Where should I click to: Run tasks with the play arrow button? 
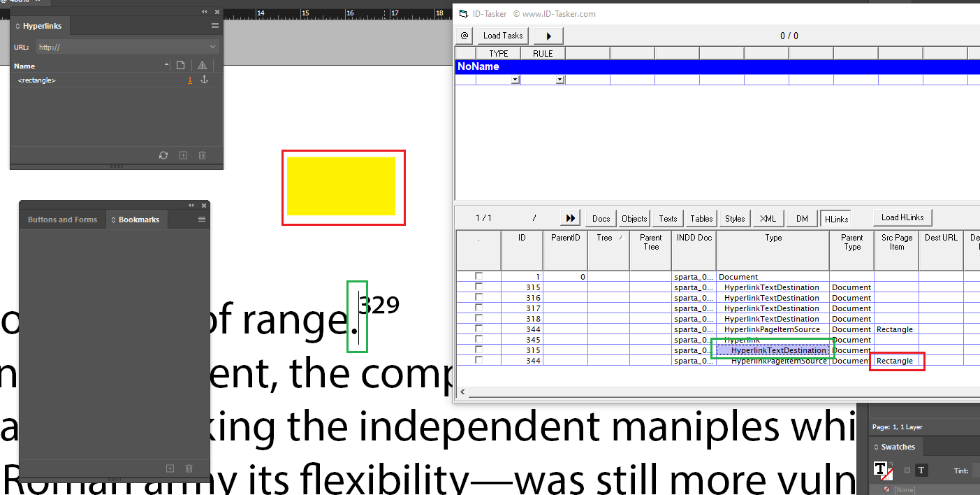[x=548, y=35]
